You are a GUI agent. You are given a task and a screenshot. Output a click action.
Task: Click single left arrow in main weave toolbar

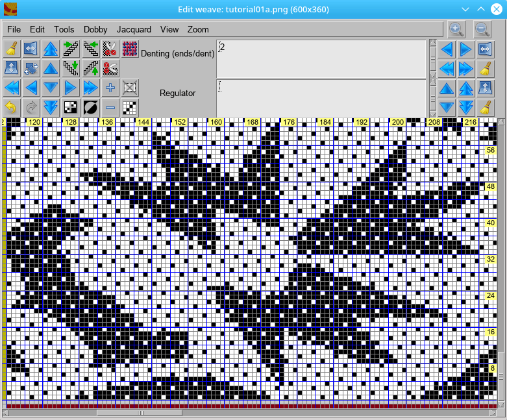(31, 88)
